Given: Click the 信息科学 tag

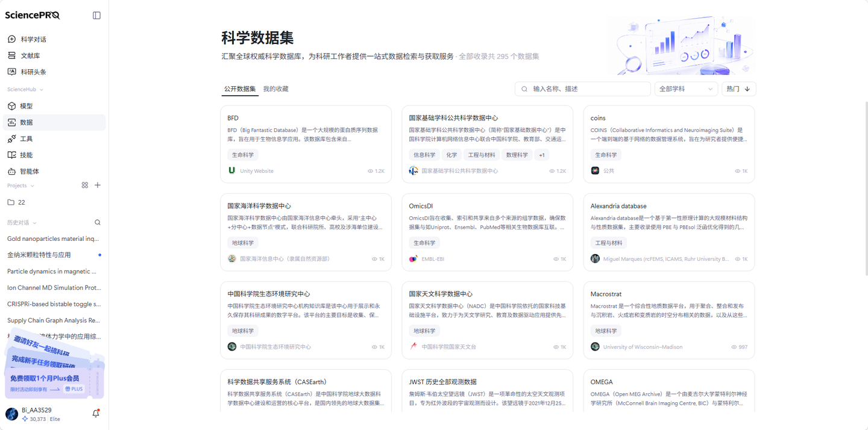Looking at the screenshot, I should (424, 155).
